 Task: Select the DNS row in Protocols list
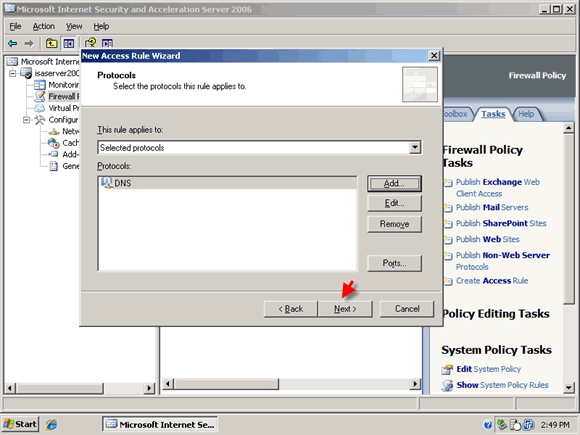click(227, 183)
